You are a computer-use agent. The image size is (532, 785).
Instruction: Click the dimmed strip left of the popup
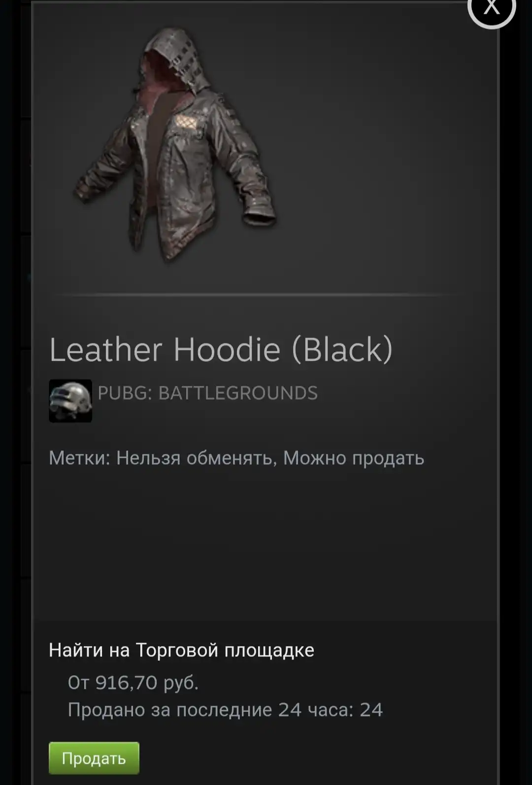15,394
